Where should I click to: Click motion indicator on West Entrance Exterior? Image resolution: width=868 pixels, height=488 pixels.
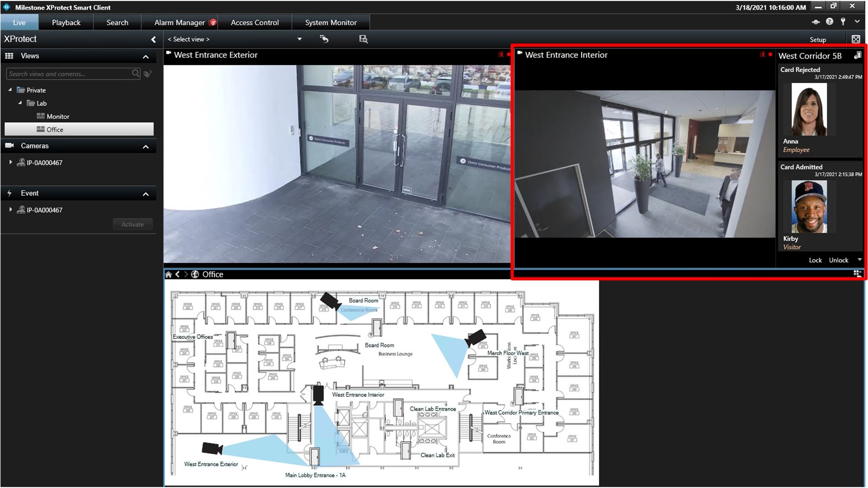coord(501,54)
